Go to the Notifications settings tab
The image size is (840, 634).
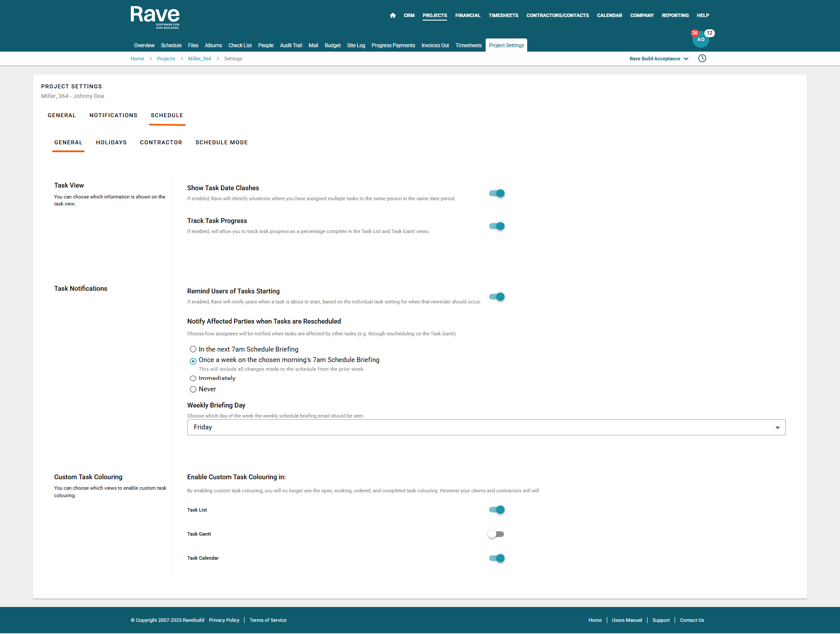pos(113,115)
